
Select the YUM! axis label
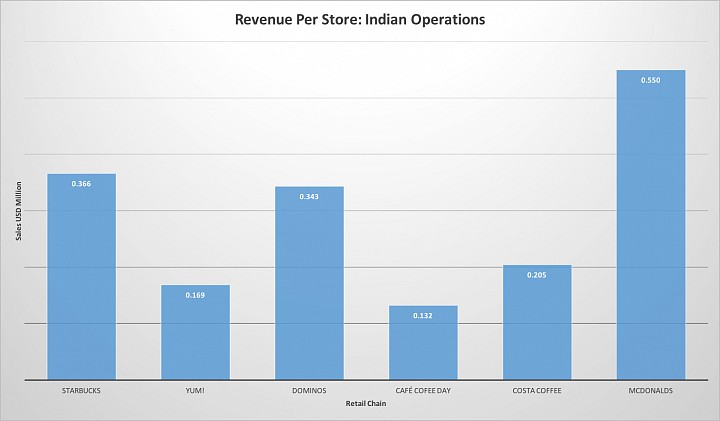(x=195, y=391)
